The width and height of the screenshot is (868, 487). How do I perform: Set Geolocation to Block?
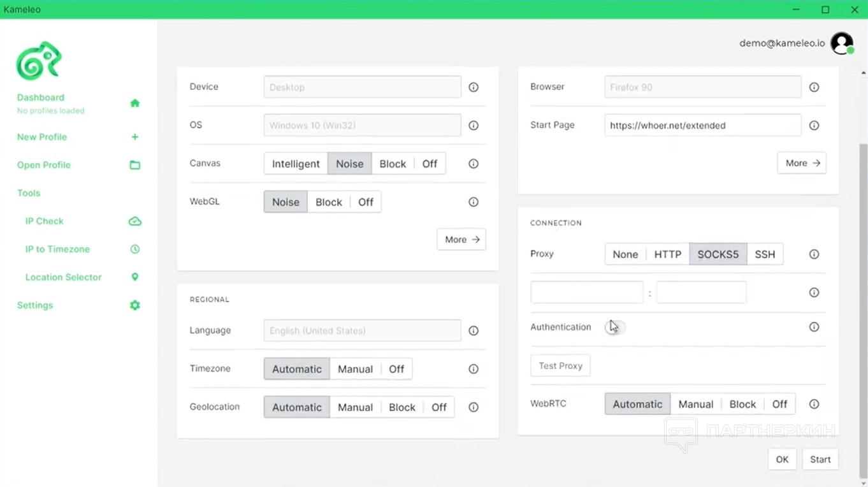[401, 407]
